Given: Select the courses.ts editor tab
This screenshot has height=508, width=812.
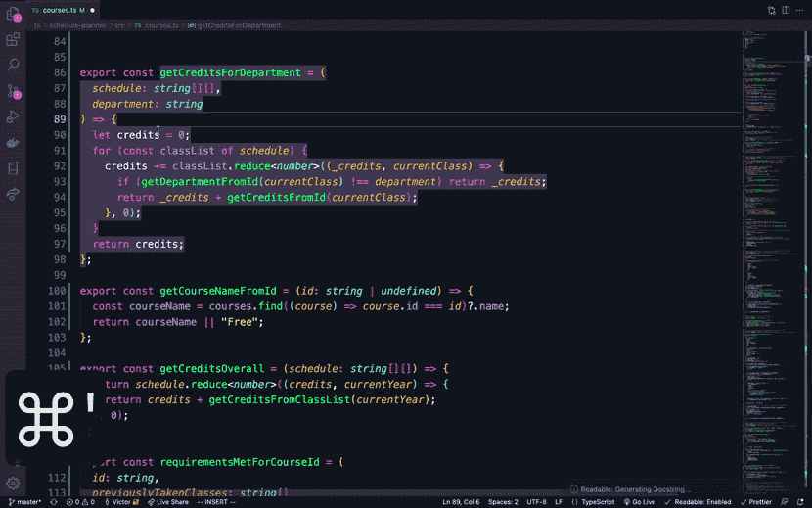Looking at the screenshot, I should pos(63,10).
